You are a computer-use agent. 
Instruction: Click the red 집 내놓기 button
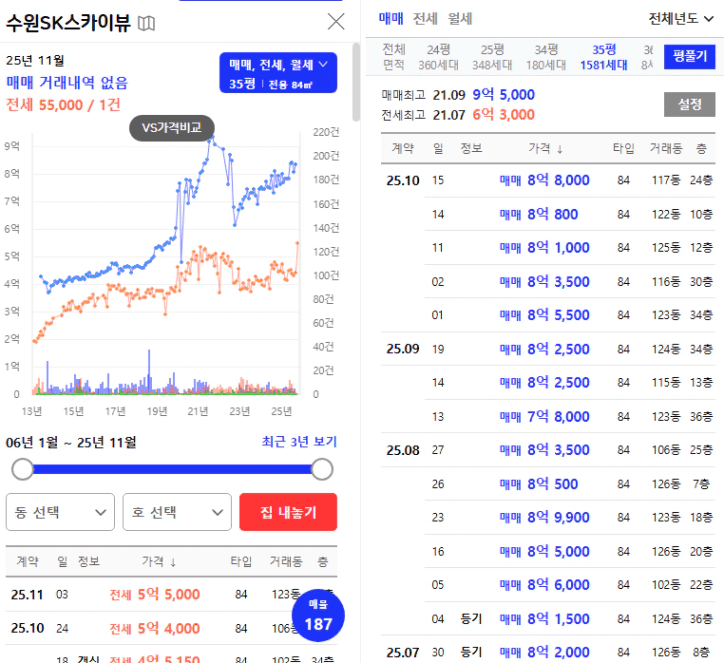(x=288, y=512)
